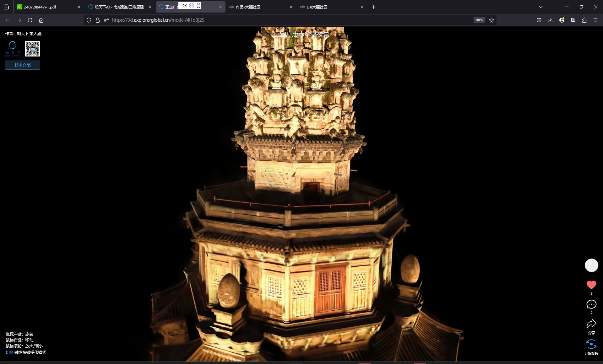Click the model title 正定广惠寺华塔夜景
The width and height of the screenshot is (603, 364).
(x=301, y=34)
